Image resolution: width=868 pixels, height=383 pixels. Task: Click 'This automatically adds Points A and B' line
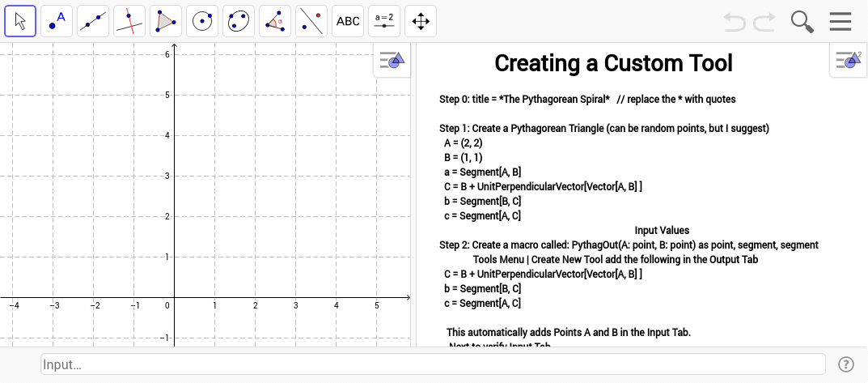click(x=569, y=333)
